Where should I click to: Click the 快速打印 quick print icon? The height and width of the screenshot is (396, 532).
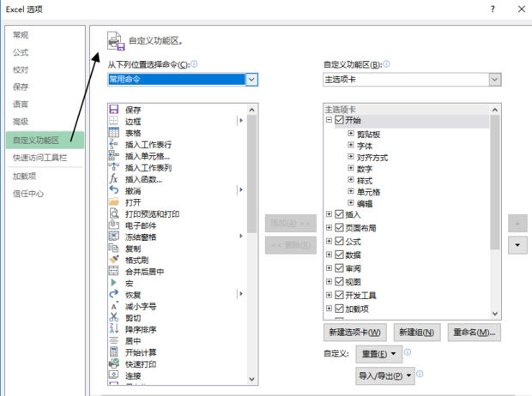click(x=113, y=363)
